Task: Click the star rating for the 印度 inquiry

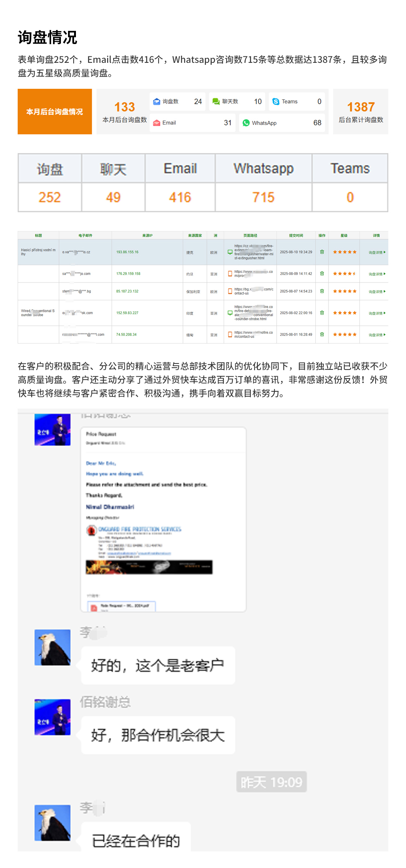Action: (345, 313)
